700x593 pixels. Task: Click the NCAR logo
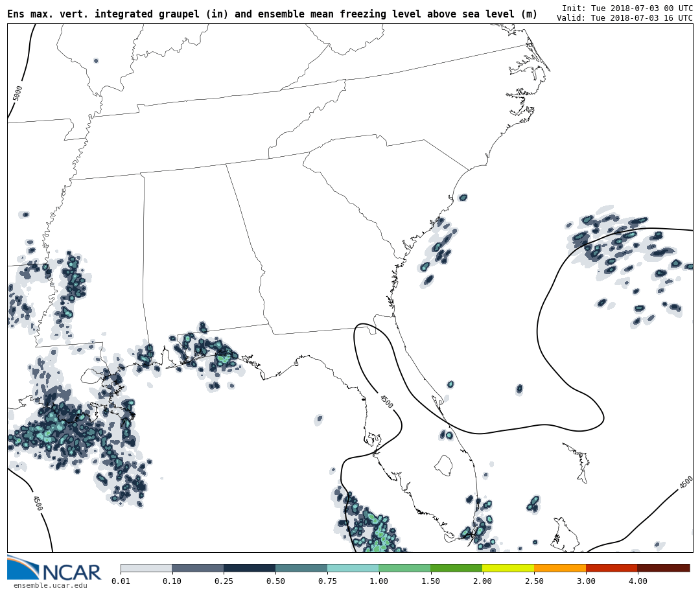(54, 568)
